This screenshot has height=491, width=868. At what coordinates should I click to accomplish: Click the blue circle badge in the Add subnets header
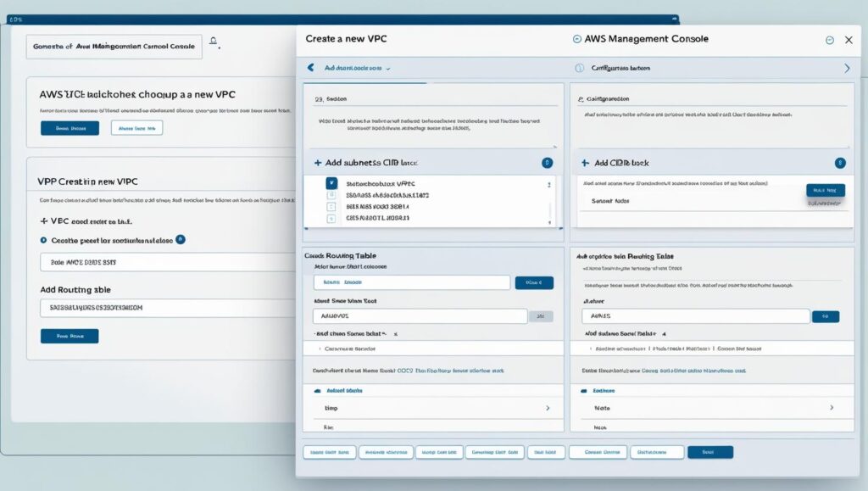547,163
